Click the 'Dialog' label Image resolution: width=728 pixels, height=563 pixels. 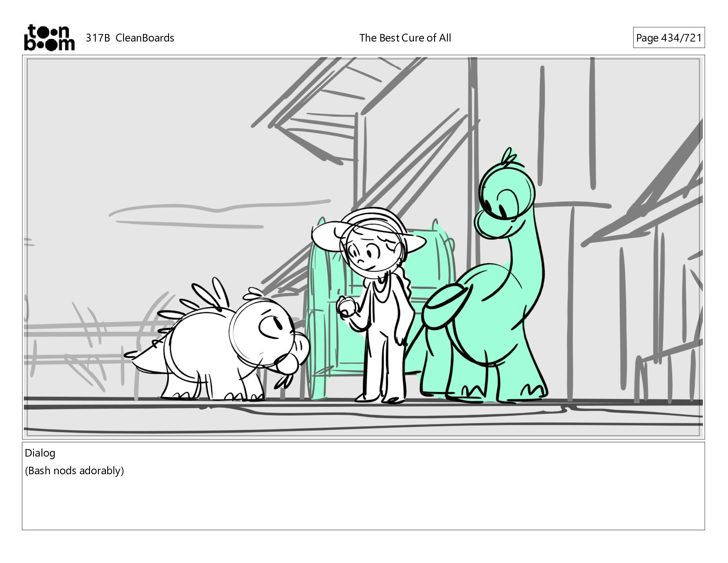pyautogui.click(x=40, y=453)
